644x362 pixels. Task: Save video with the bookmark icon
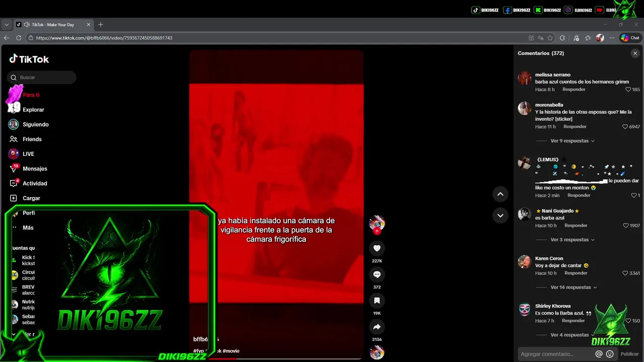pyautogui.click(x=377, y=300)
